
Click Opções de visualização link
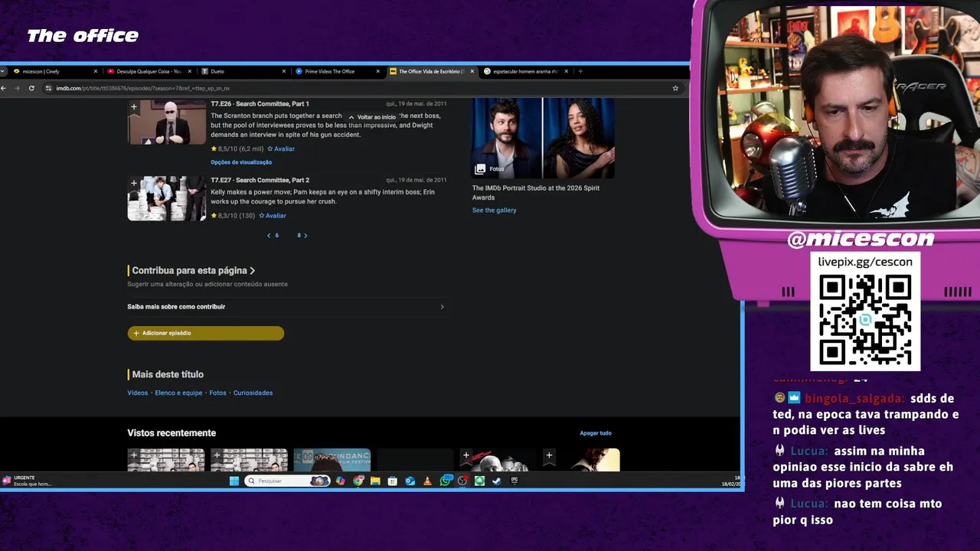pyautogui.click(x=241, y=162)
